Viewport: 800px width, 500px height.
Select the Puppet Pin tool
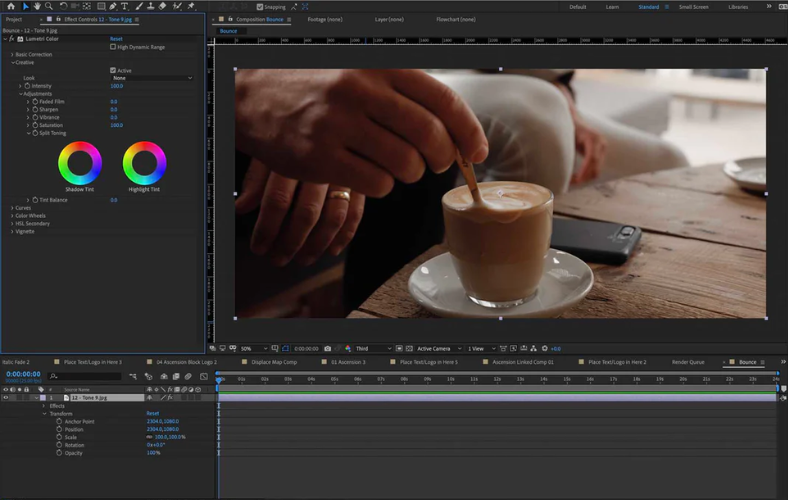190,6
